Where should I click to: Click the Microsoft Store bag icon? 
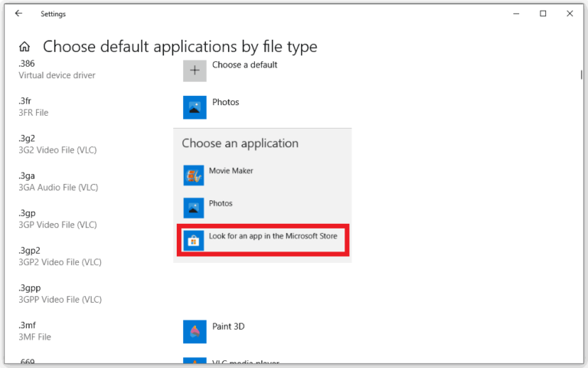194,241
